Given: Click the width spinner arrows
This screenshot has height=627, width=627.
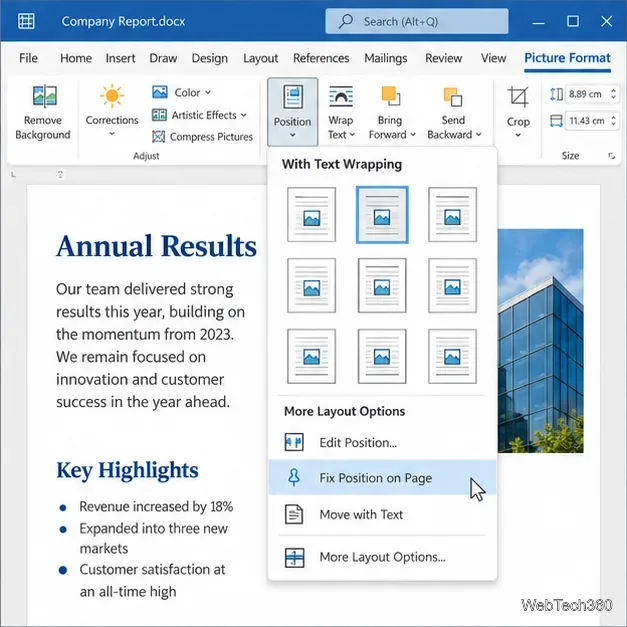Looking at the screenshot, I should [x=613, y=120].
